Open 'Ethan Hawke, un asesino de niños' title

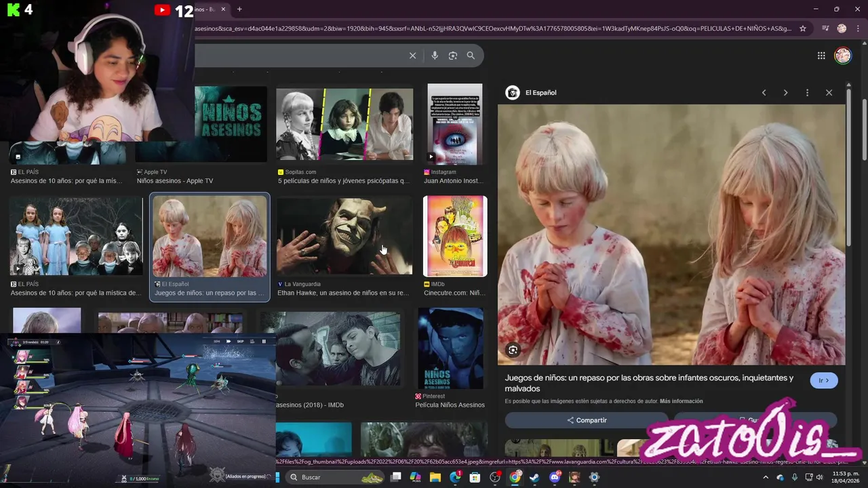[x=343, y=293]
